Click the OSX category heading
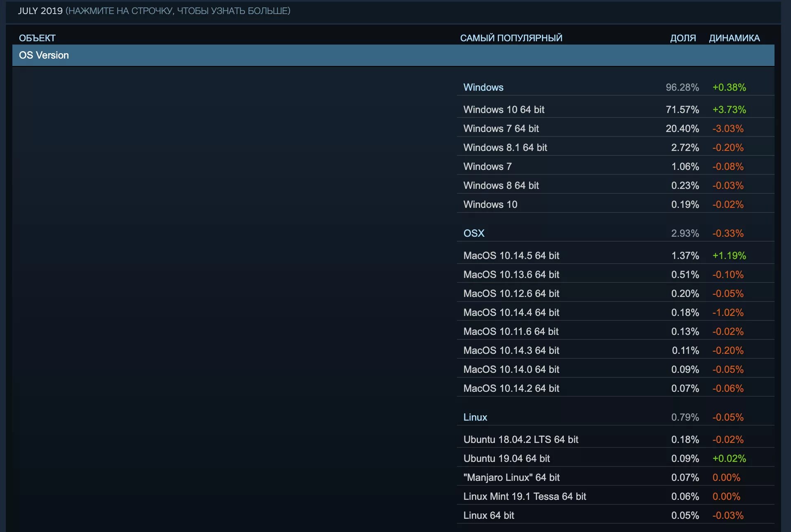Screen dimensions: 791x532 coord(474,233)
